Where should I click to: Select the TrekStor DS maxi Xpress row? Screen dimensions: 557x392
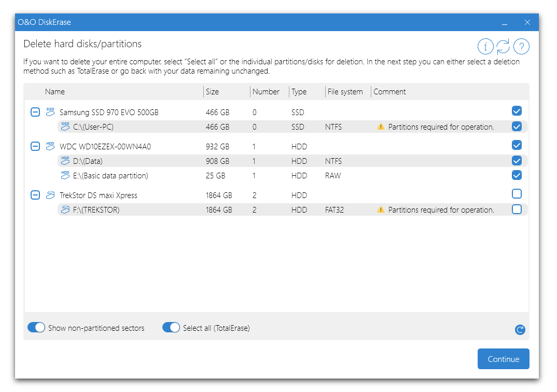point(276,195)
